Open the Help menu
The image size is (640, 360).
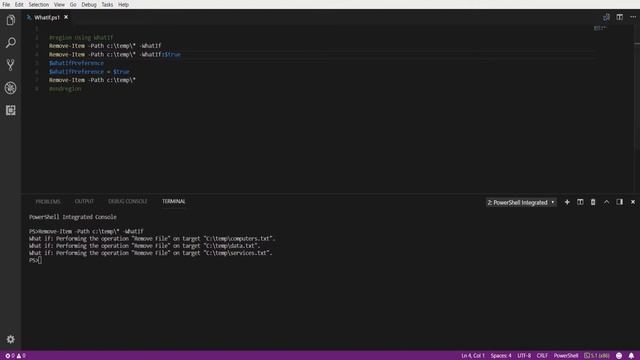[x=123, y=4]
